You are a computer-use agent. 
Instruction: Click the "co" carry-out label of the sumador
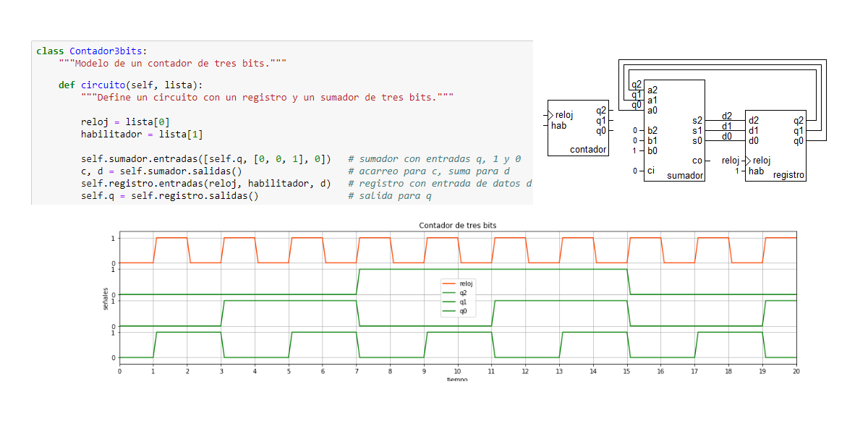697,161
